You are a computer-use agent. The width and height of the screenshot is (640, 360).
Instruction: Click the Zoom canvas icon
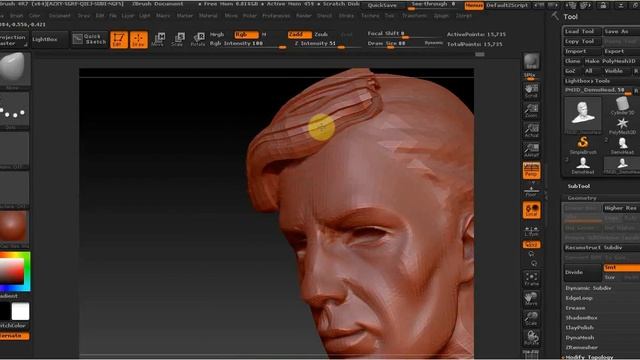[x=531, y=111]
